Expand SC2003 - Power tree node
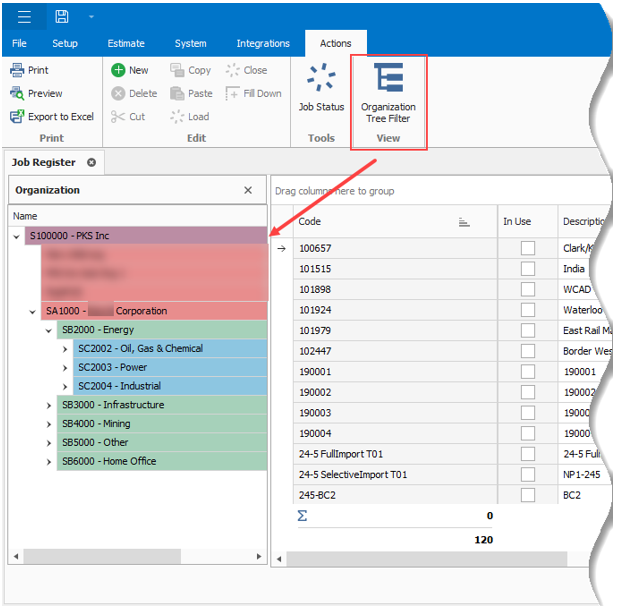The image size is (620, 614). [66, 367]
